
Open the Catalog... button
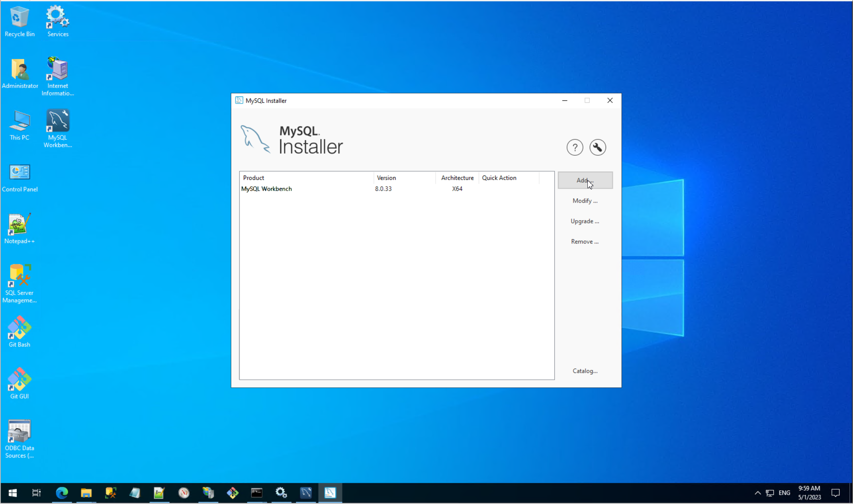pos(585,371)
